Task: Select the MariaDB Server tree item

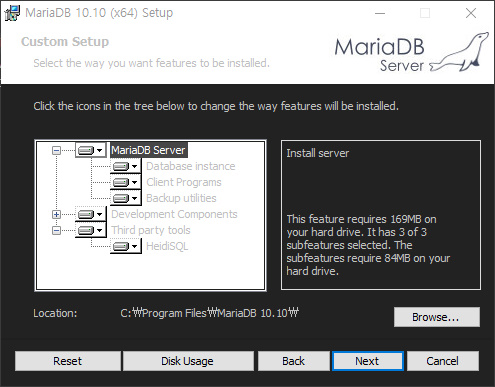Action: 148,150
